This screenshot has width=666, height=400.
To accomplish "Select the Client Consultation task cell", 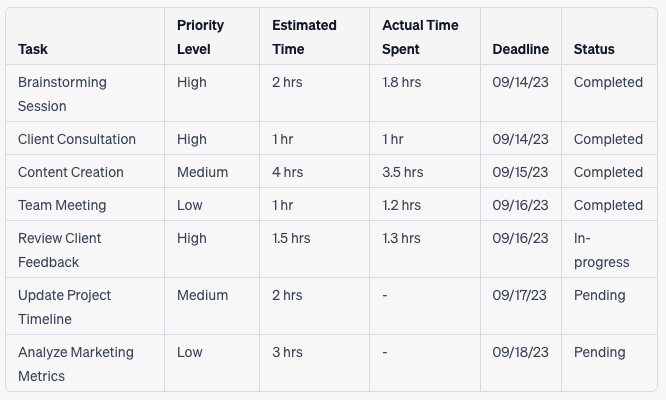I will click(x=85, y=138).
